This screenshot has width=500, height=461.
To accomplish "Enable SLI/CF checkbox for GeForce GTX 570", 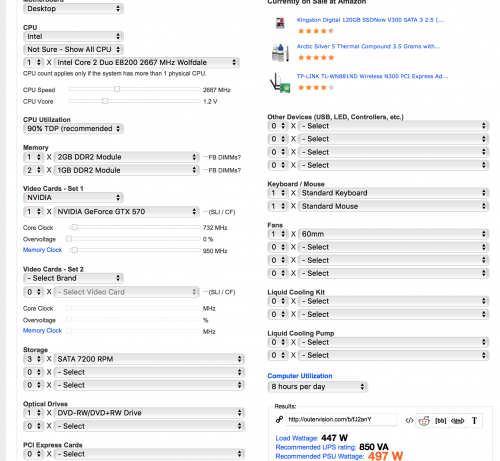I will click(x=205, y=212).
